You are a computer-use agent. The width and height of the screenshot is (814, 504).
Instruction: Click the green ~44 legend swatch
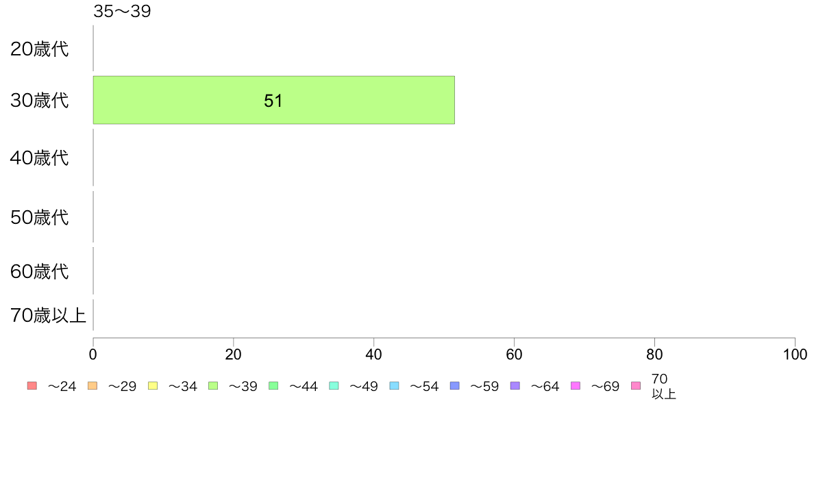[273, 386]
